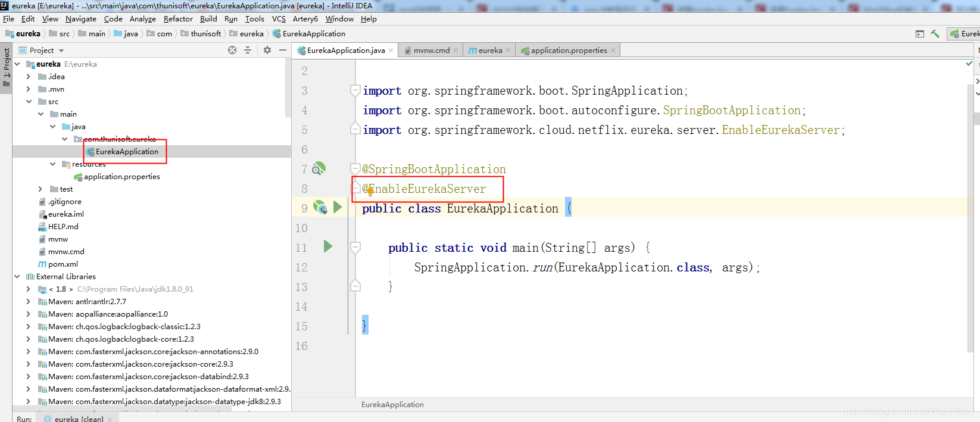Close the application.properties editor tab
The image size is (980, 422).
tap(613, 51)
